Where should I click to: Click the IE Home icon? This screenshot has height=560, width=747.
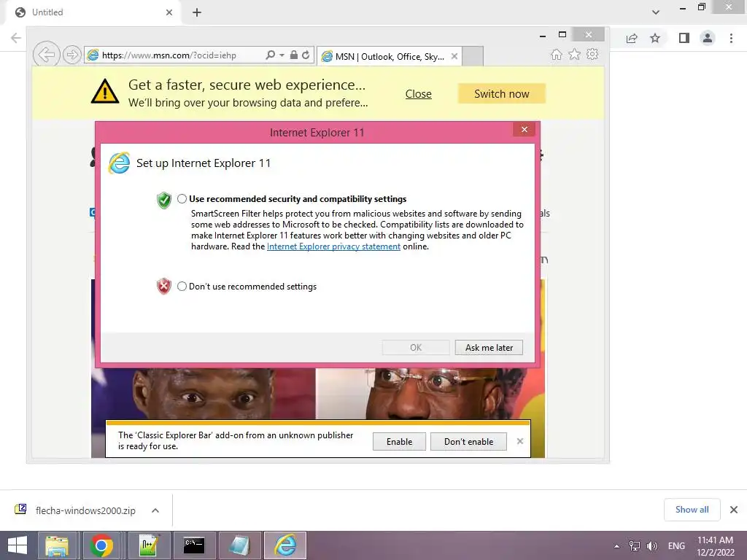pos(557,54)
